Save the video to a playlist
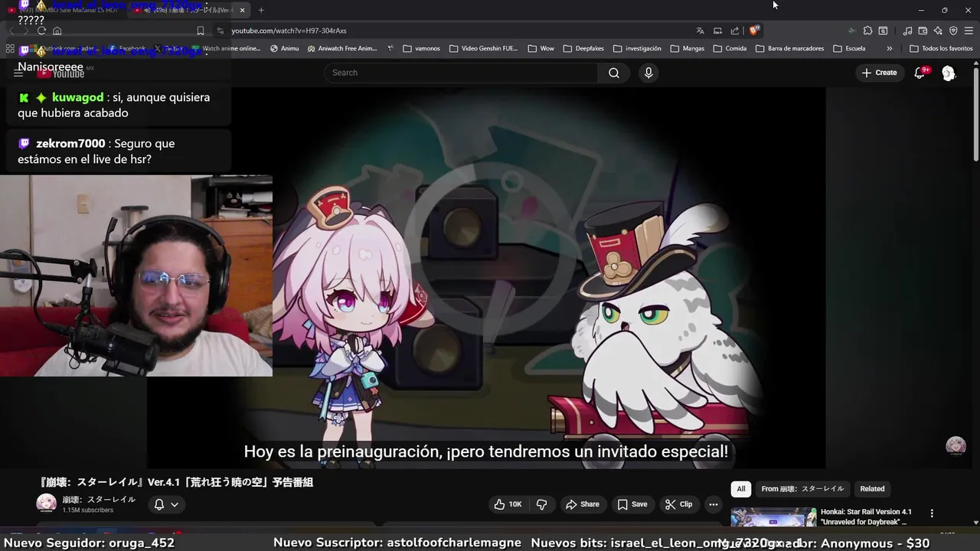 [632, 504]
